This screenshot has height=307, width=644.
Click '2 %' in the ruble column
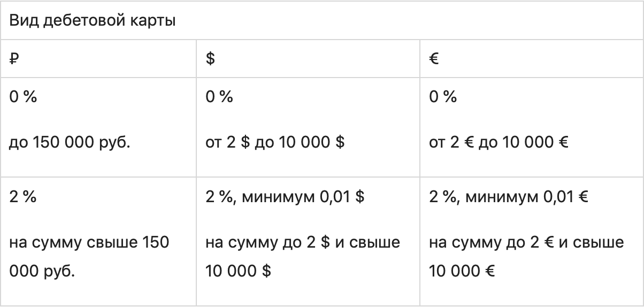[x=23, y=197]
